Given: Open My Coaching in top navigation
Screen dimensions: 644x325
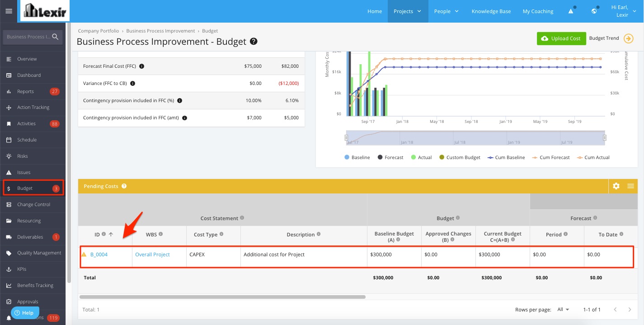Looking at the screenshot, I should 538,11.
